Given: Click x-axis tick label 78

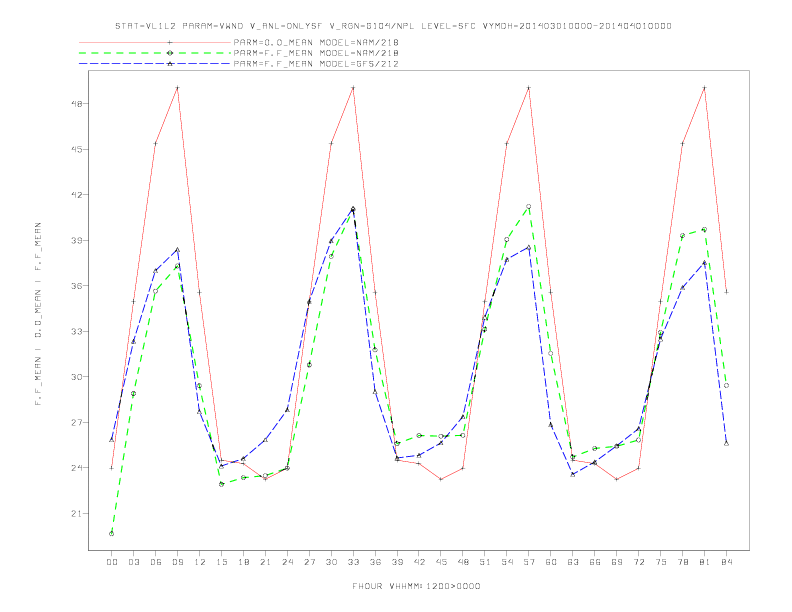Looking at the screenshot, I should (x=682, y=562).
